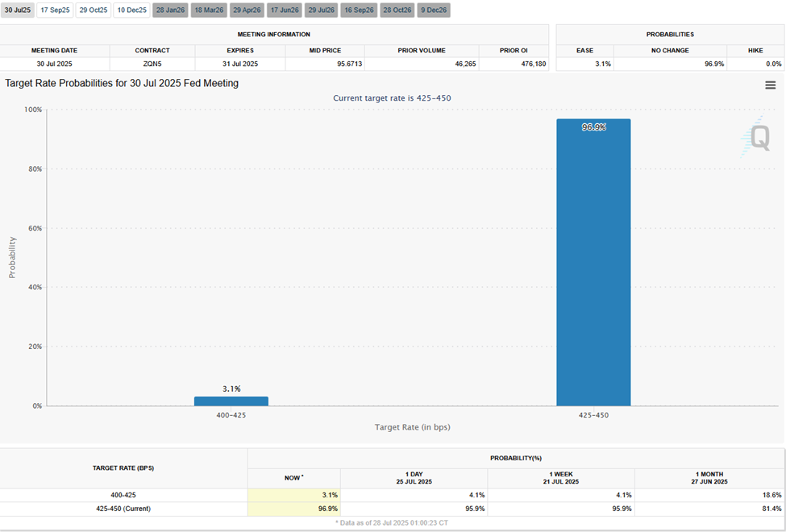The width and height of the screenshot is (786, 532).
Task: Click the MEETING DATE column header
Action: 53,50
